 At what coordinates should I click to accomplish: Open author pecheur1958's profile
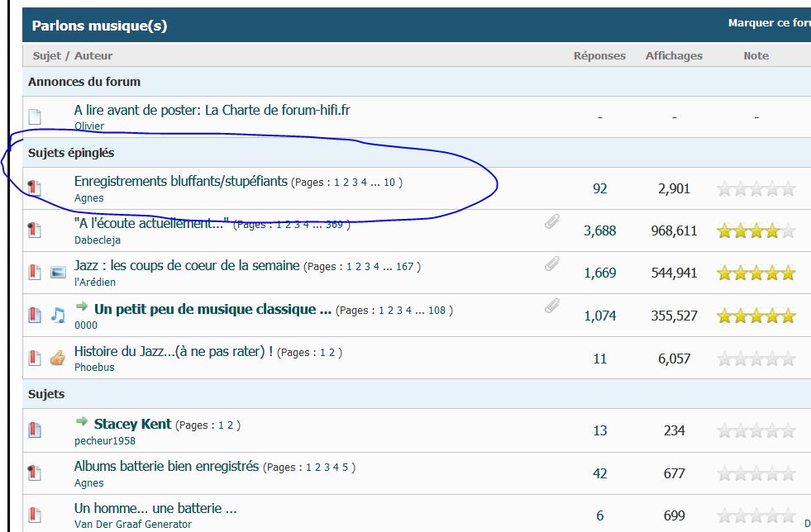[x=104, y=441]
